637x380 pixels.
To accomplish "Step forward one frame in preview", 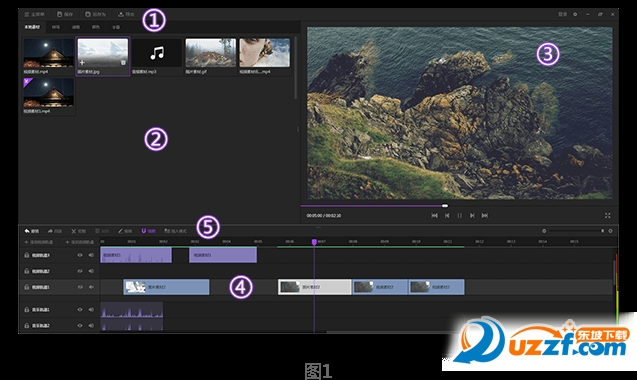I will click(472, 215).
